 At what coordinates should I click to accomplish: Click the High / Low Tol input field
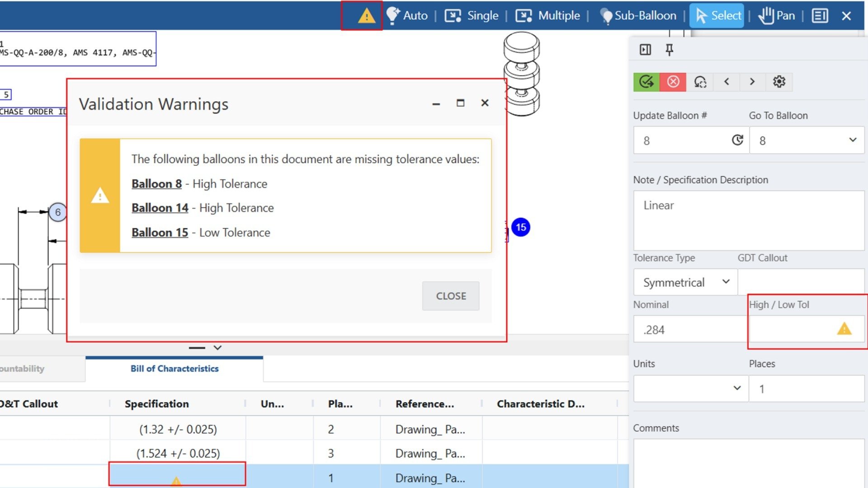[x=791, y=329]
